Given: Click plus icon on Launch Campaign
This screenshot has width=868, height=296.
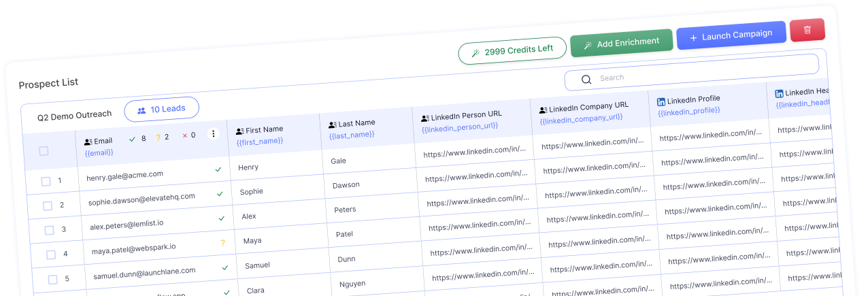Looking at the screenshot, I should 693,38.
